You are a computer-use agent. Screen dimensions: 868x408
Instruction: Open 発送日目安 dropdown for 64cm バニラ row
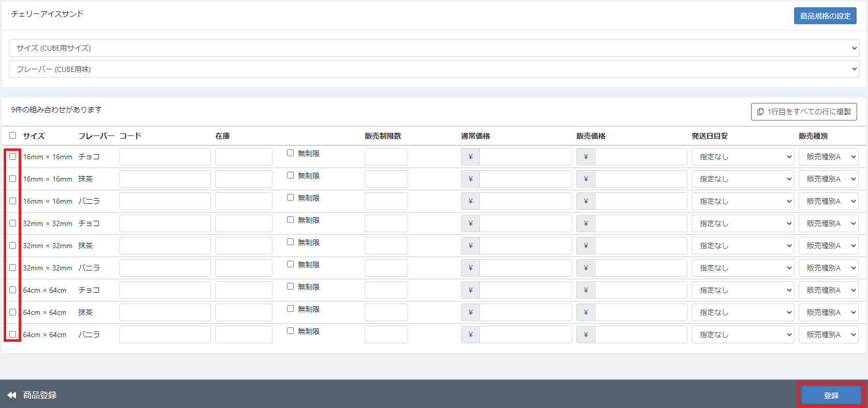tap(743, 335)
